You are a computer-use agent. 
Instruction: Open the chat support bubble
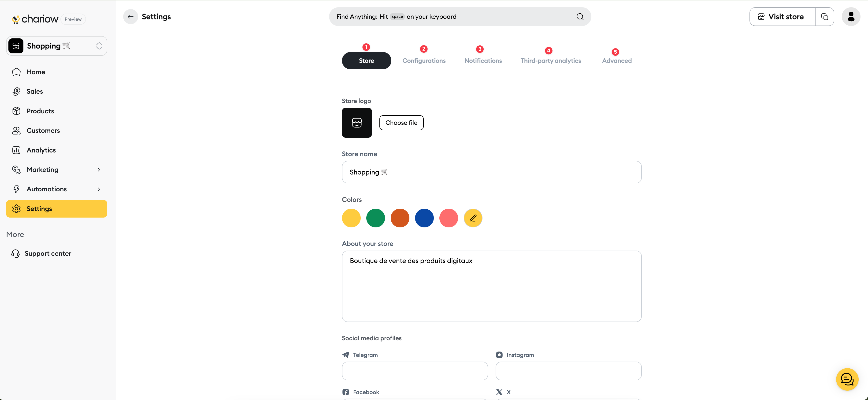[847, 379]
